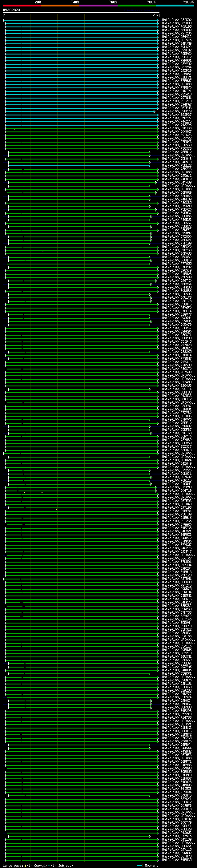
Task: Click the red 20% identity legend segment
Action: point(22,6)
